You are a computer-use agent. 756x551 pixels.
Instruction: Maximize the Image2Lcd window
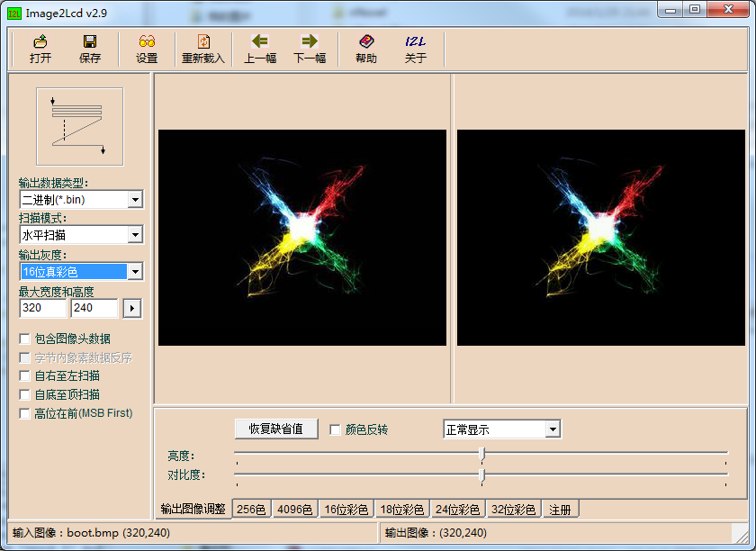694,9
